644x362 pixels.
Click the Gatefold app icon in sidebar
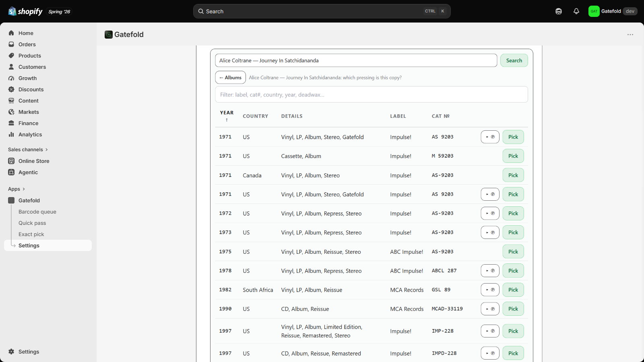(11, 200)
